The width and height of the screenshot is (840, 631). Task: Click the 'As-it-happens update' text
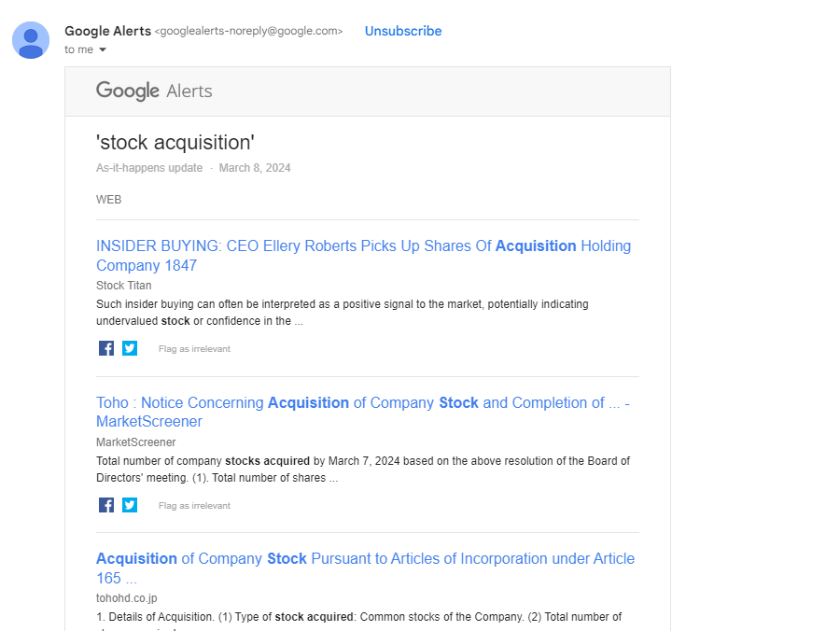click(x=149, y=168)
